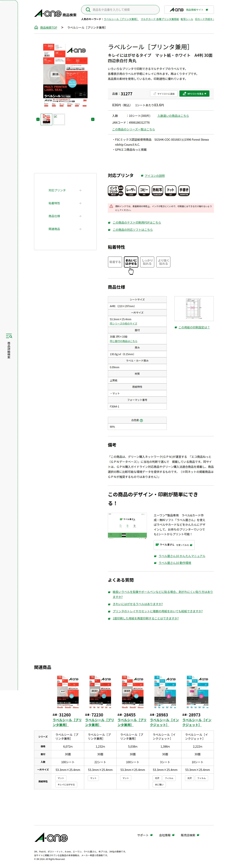Show previous image with left green arrow

click(x=38, y=119)
